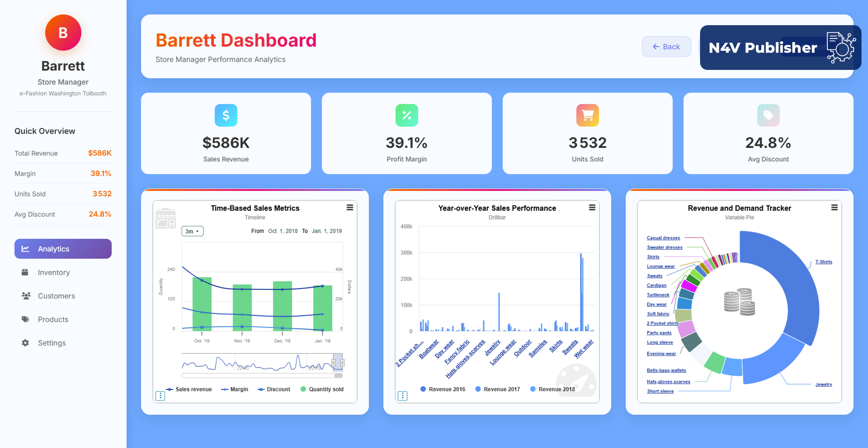The width and height of the screenshot is (868, 448).
Task: Click three-dot options icon under timeline chart
Action: (x=161, y=395)
